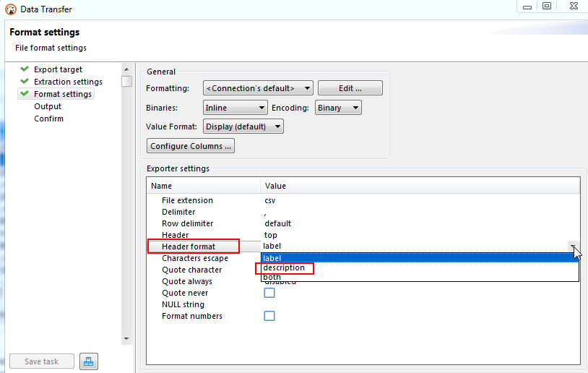This screenshot has width=588, height=373.
Task: Toggle the Quote never checkbox
Action: pyautogui.click(x=269, y=293)
